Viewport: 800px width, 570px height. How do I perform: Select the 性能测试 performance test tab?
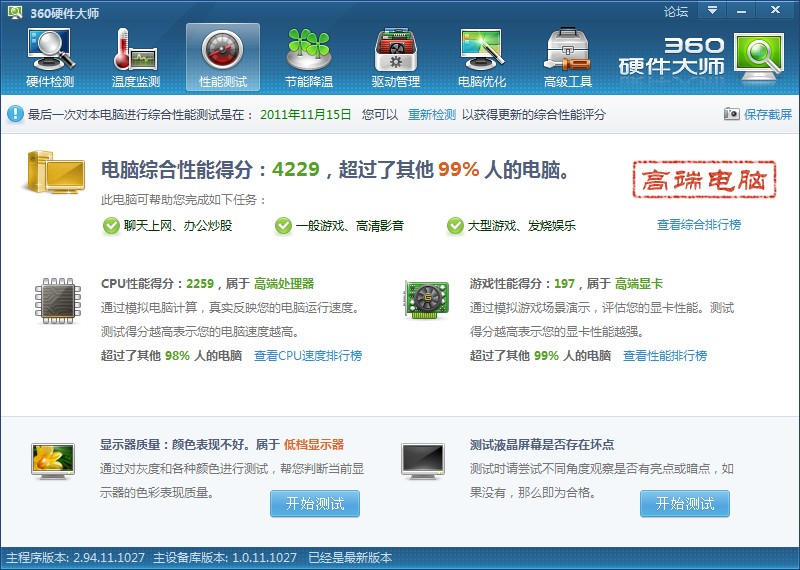pyautogui.click(x=223, y=57)
